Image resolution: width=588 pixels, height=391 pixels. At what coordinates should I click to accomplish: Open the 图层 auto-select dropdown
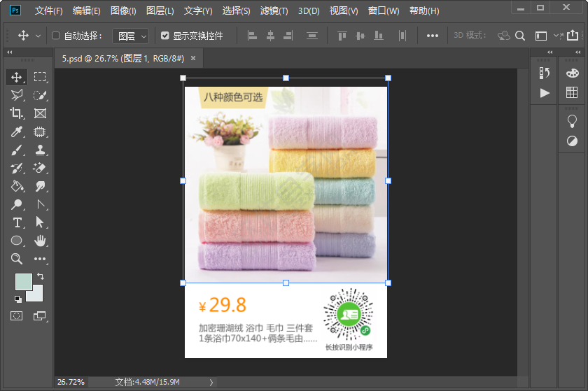[131, 36]
